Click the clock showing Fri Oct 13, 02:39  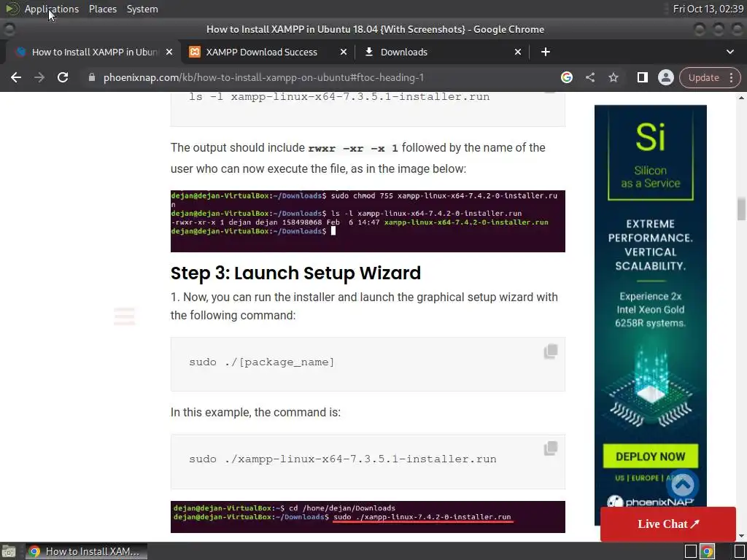708,9
